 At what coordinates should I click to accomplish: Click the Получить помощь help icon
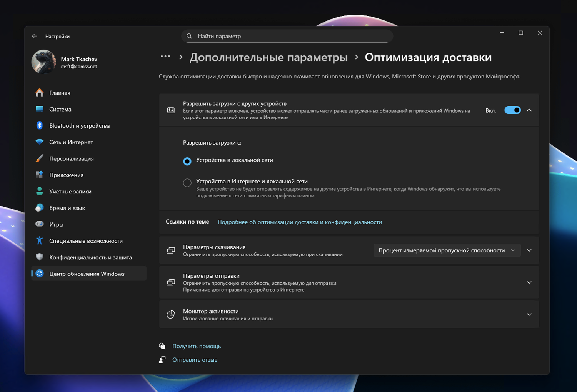(162, 346)
